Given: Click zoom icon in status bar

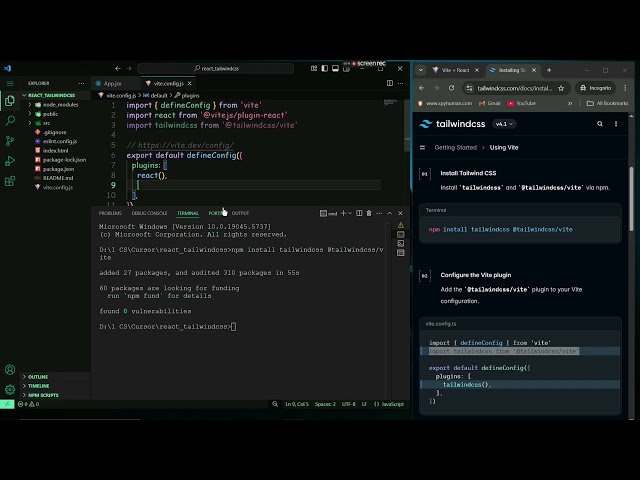Looking at the screenshot, I should [275, 404].
